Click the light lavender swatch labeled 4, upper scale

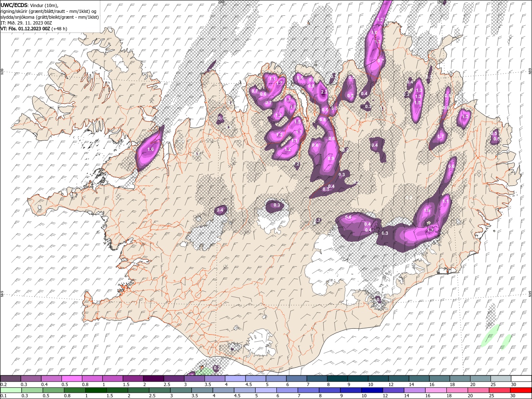[x=235, y=379]
